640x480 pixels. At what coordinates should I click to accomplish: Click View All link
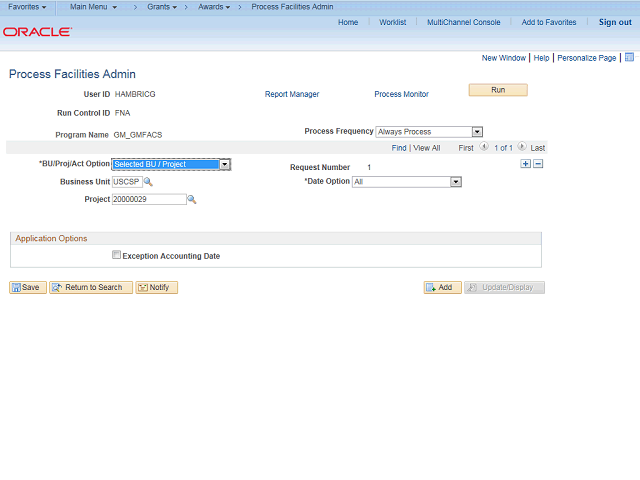[427, 148]
